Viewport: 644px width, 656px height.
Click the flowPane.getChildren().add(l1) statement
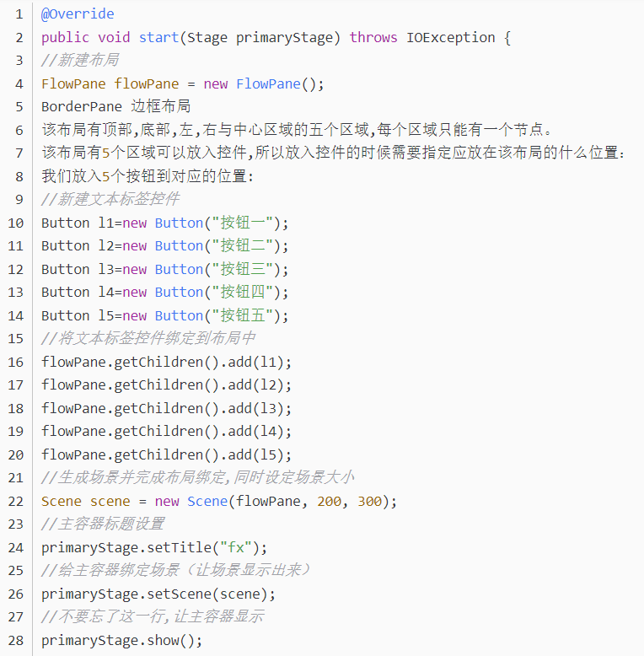(x=166, y=362)
